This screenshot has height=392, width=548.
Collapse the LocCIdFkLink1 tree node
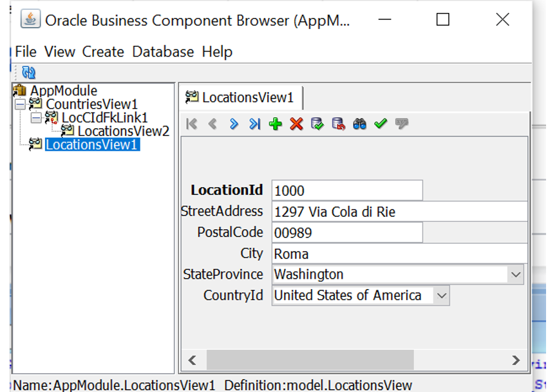[x=36, y=118]
